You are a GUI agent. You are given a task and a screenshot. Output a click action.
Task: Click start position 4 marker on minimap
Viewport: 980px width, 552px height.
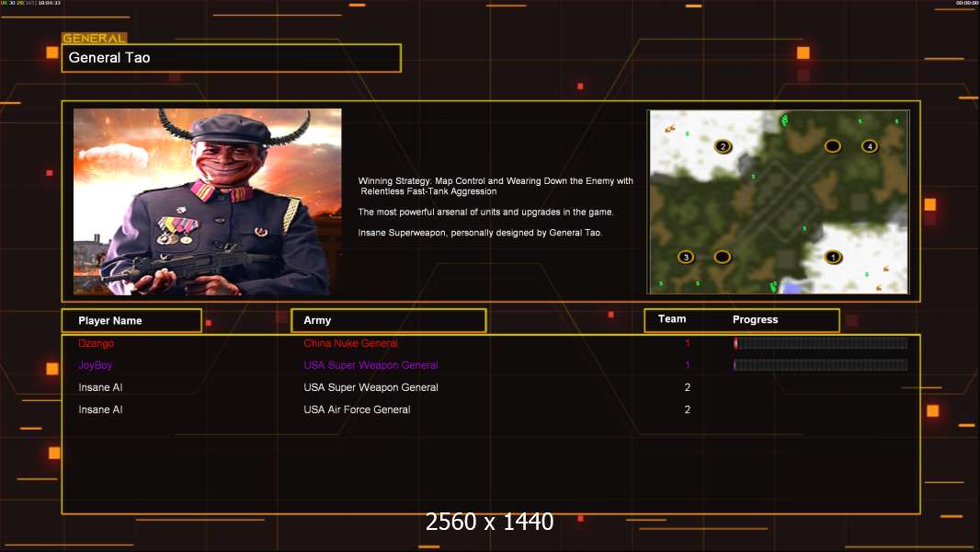[x=870, y=146]
